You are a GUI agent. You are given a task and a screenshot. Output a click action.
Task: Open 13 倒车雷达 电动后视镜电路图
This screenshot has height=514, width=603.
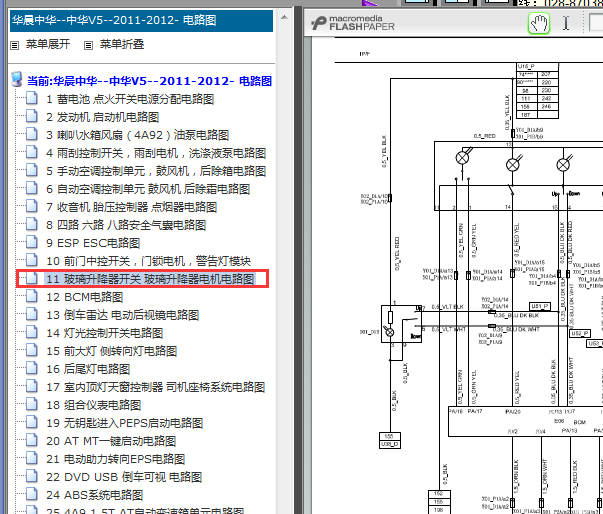click(123, 315)
